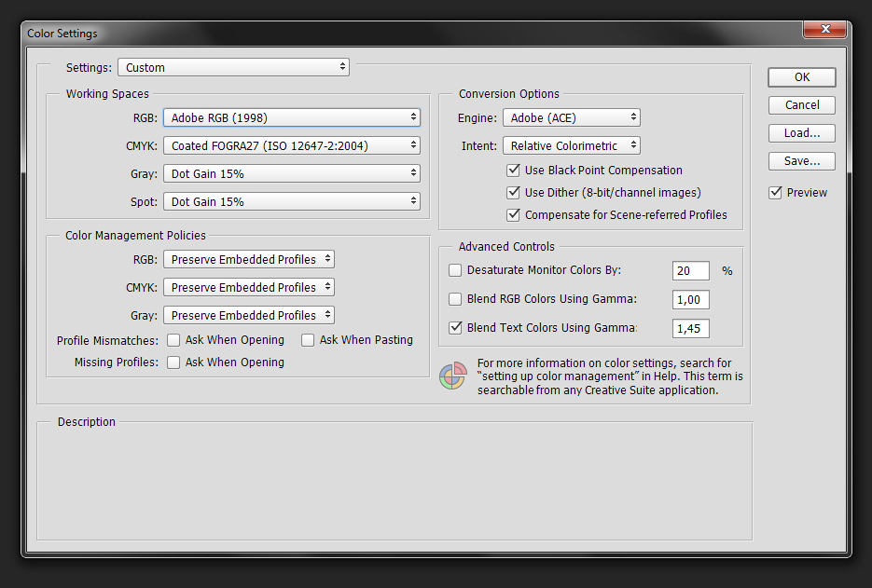Viewport: 872px width, 588px height.
Task: Open the conversion Engine dropdown
Action: [x=571, y=117]
